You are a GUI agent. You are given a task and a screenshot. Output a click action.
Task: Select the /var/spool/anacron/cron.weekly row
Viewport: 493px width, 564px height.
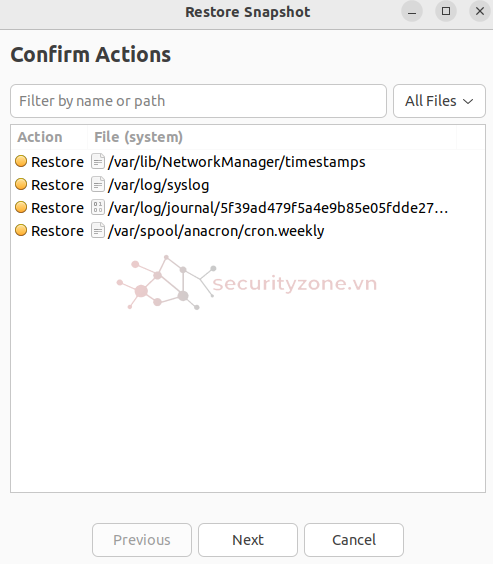coord(248,231)
